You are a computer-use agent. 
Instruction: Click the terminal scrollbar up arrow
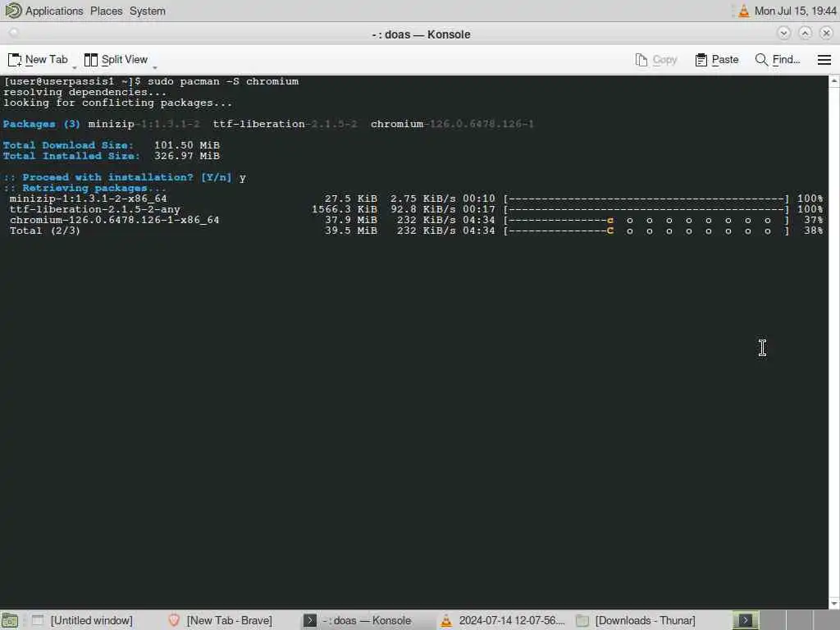click(x=834, y=81)
